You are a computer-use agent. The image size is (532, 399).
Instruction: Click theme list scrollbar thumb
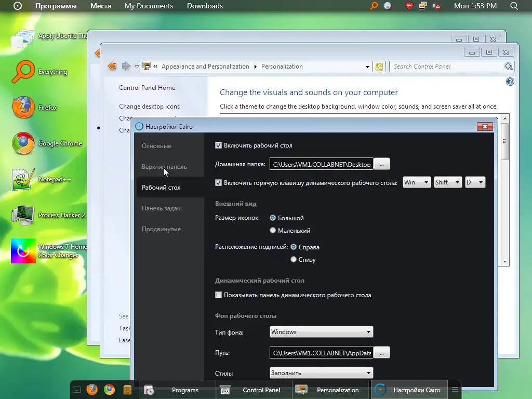505,141
